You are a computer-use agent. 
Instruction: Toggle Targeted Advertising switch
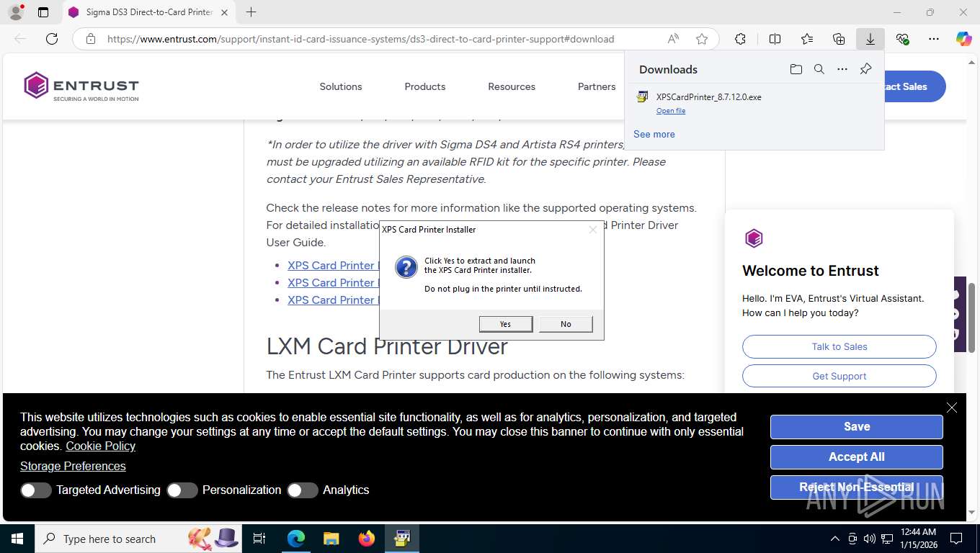[x=36, y=490]
